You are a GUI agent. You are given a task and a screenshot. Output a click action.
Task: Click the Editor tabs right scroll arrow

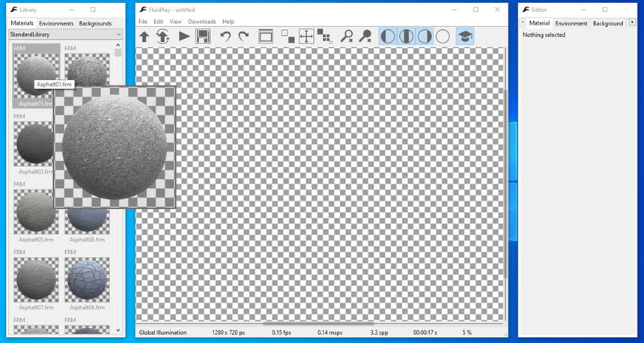632,22
